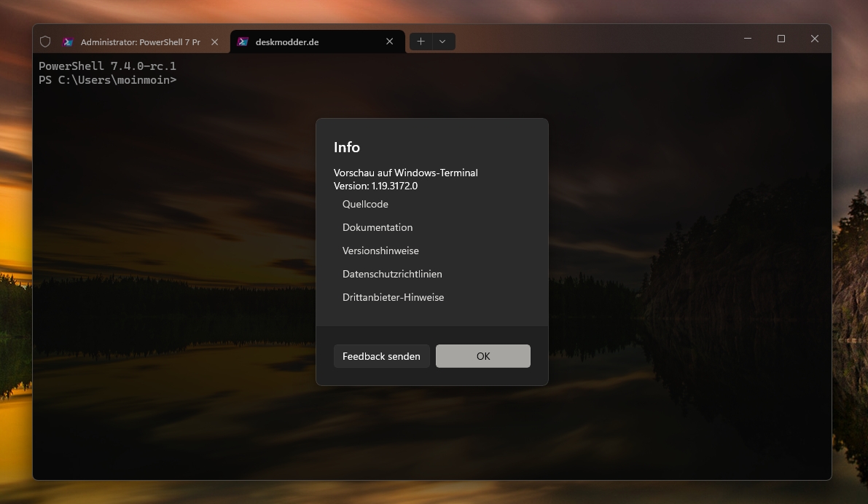Click PowerShell icon on Administrator tab

click(x=68, y=42)
